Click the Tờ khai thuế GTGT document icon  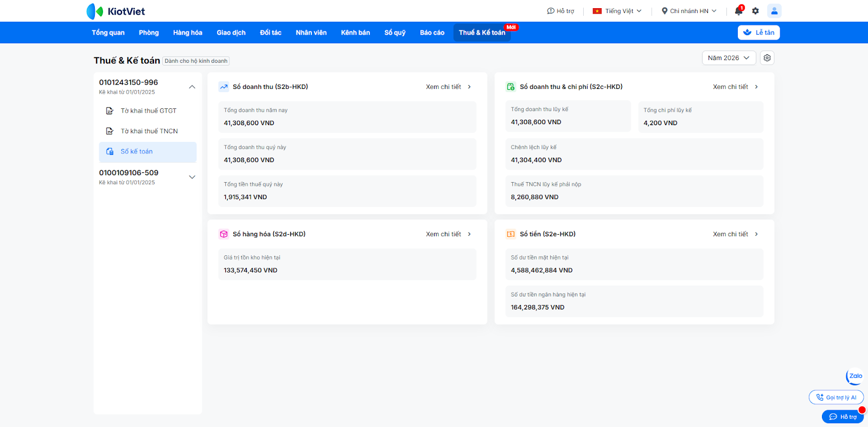point(110,111)
